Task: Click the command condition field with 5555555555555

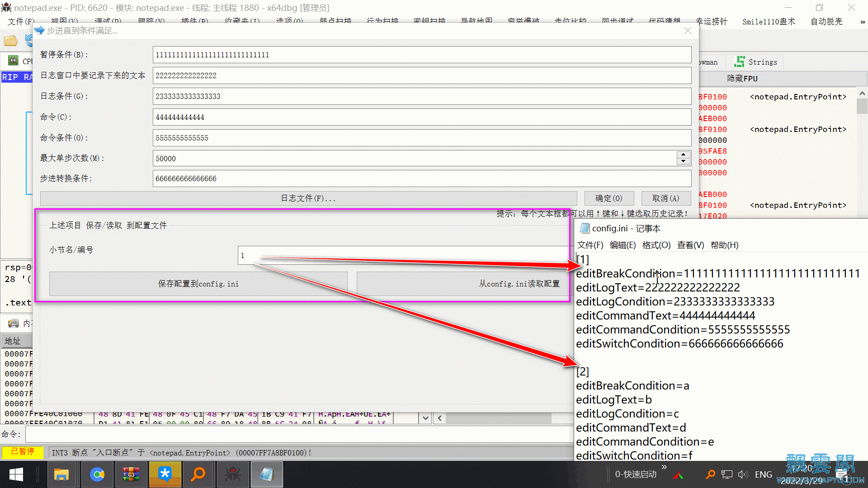Action: pos(422,138)
